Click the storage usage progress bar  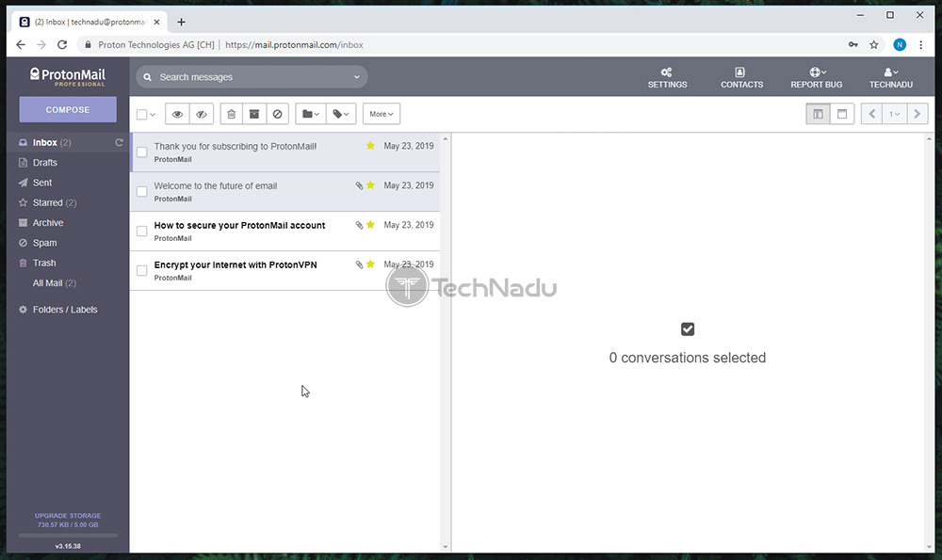click(68, 535)
